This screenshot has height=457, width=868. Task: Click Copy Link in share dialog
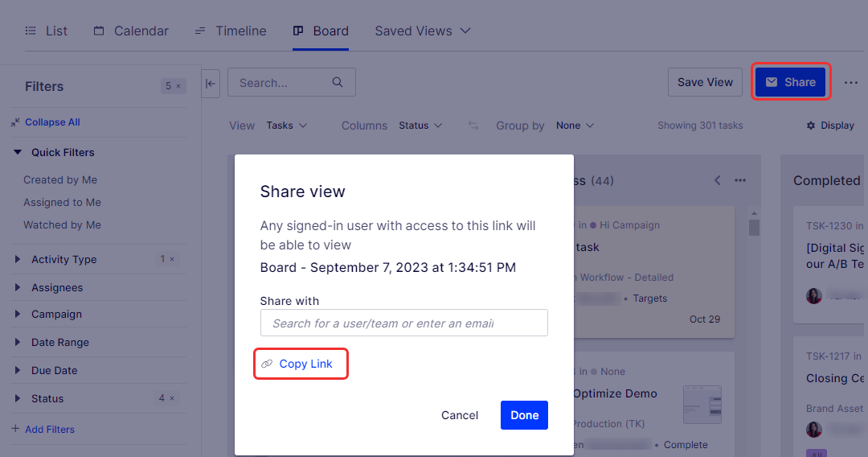(x=301, y=364)
